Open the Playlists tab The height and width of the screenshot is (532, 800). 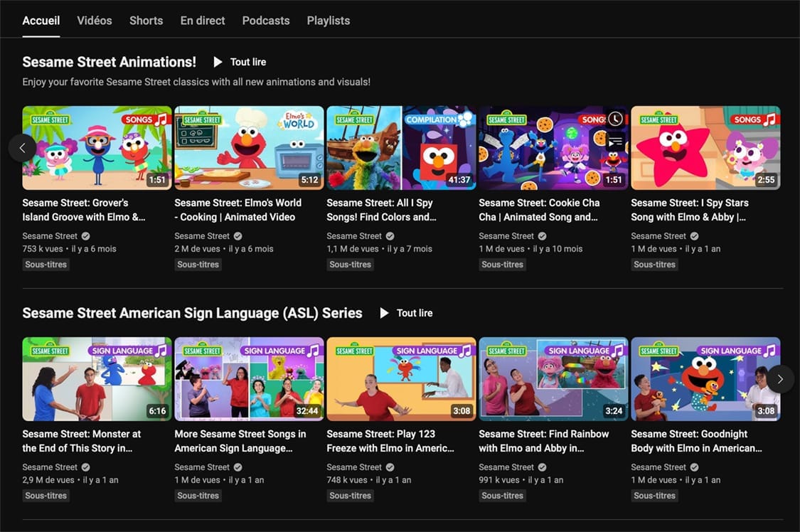click(x=328, y=21)
